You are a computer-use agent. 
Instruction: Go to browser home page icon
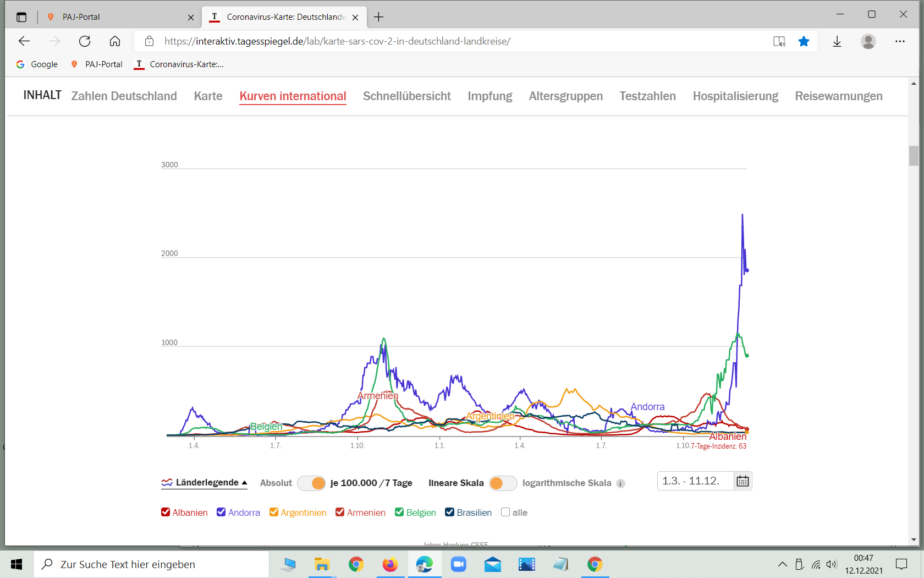[x=115, y=41]
